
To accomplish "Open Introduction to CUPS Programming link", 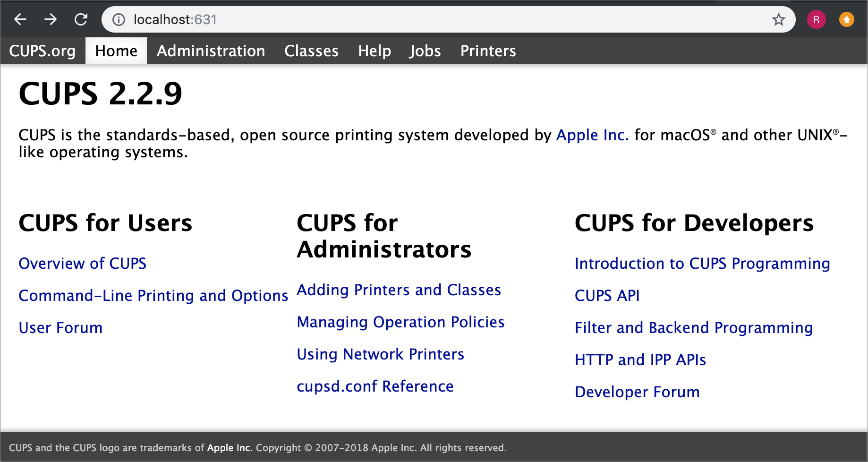I will 702,263.
